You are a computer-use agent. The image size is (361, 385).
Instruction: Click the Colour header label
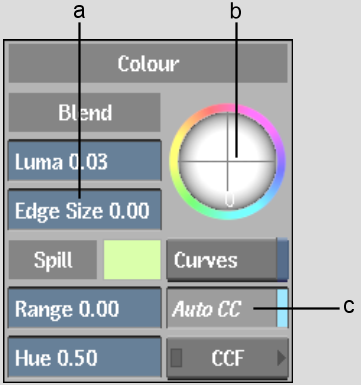click(x=148, y=63)
